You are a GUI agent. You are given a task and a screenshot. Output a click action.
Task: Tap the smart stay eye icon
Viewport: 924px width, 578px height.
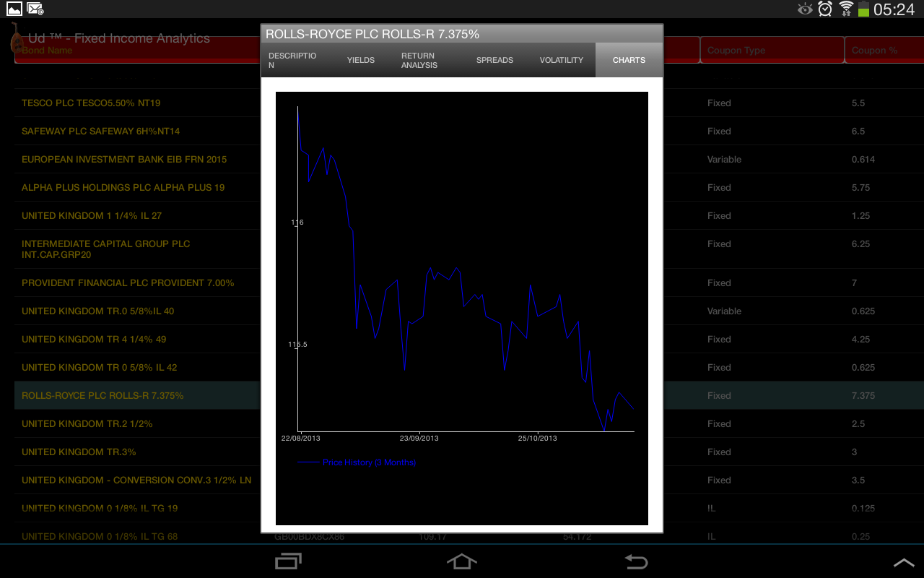pos(805,9)
